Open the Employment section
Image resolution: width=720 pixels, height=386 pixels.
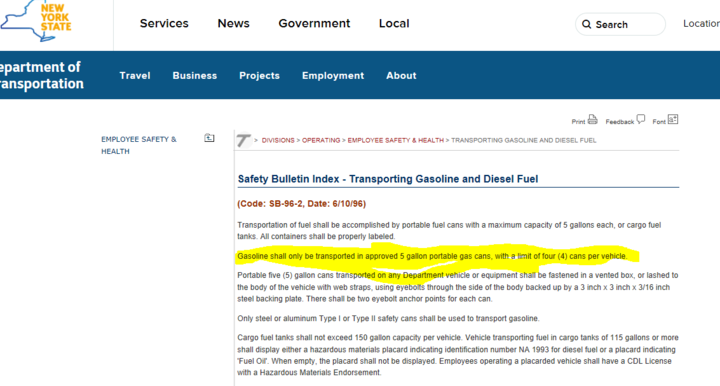click(333, 76)
